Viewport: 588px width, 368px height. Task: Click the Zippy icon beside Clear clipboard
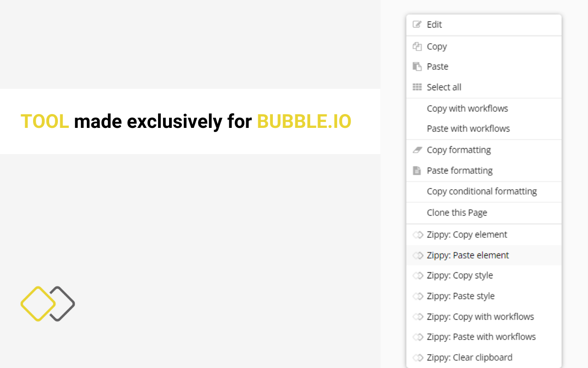(x=418, y=357)
